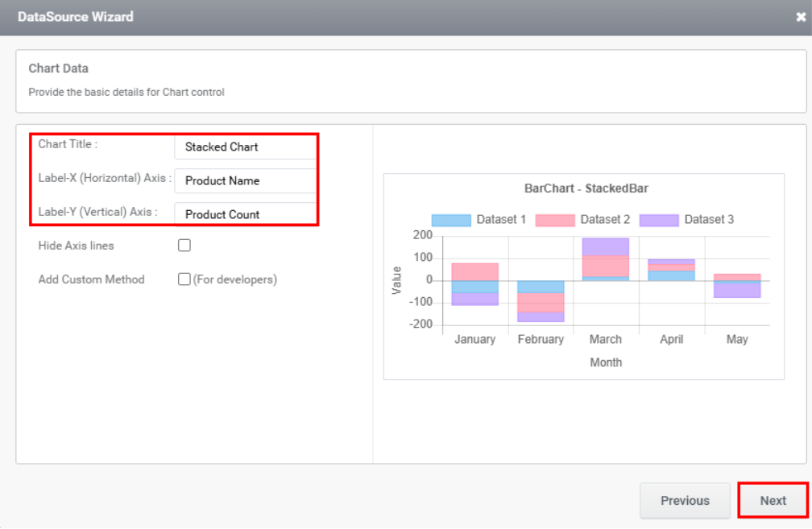Focus the Label-X Horizontal Axis field
812x529 pixels.
click(246, 181)
